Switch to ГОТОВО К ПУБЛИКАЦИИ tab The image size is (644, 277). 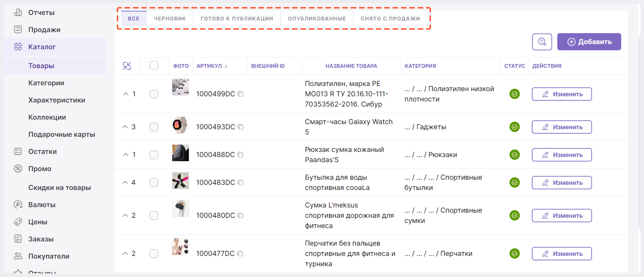[237, 18]
